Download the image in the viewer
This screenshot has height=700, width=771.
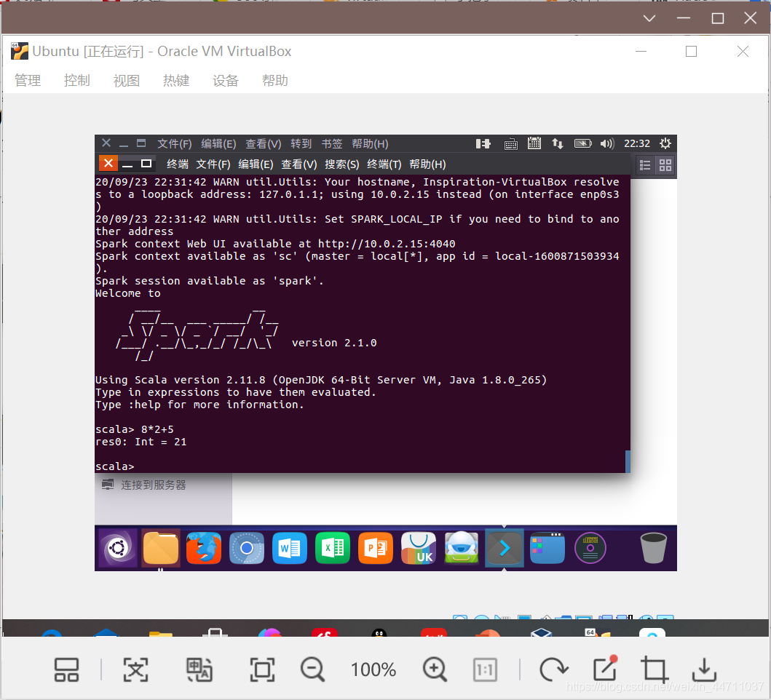(x=704, y=669)
